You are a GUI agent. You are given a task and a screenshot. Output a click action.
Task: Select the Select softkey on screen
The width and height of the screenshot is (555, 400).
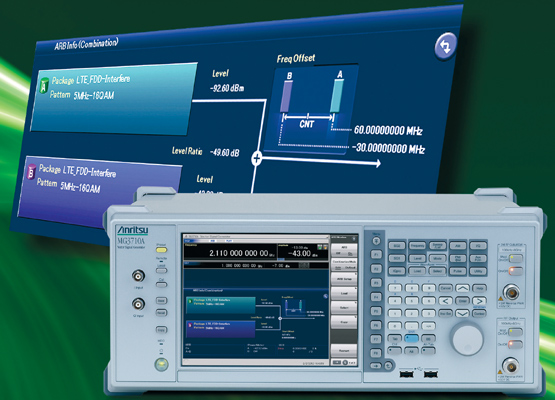pyautogui.click(x=344, y=308)
